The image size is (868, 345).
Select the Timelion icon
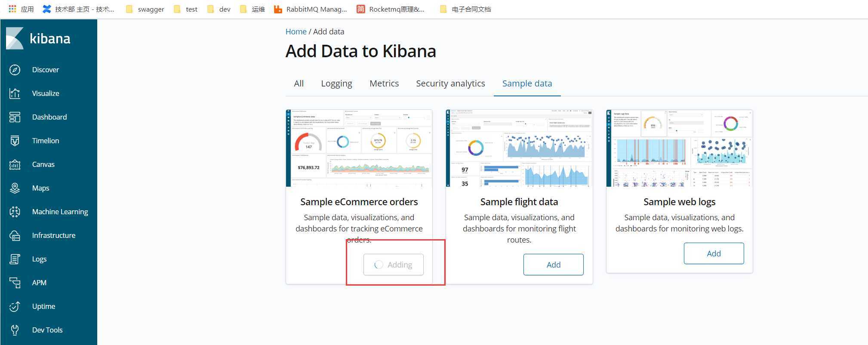tap(15, 141)
